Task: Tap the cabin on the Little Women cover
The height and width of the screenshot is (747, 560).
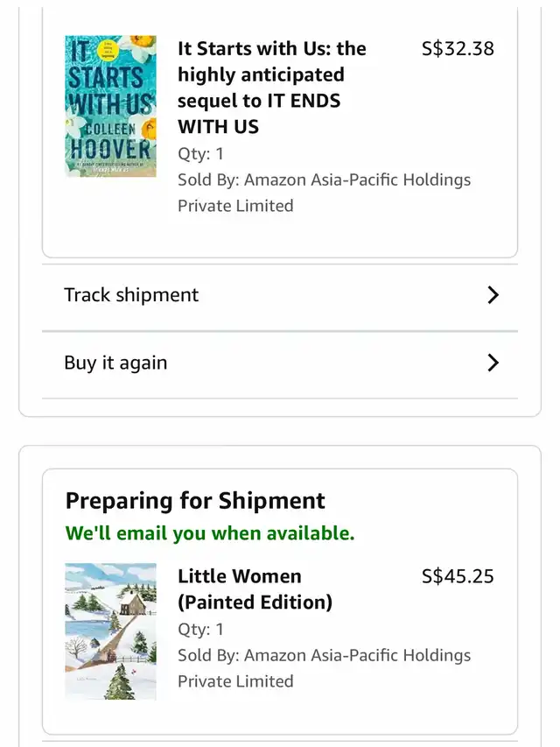Action: [133, 604]
